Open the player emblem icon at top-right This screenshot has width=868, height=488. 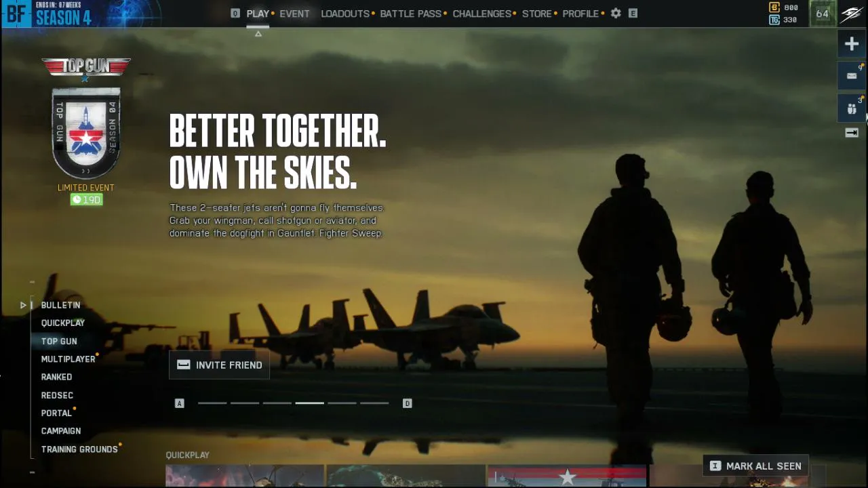[852, 14]
